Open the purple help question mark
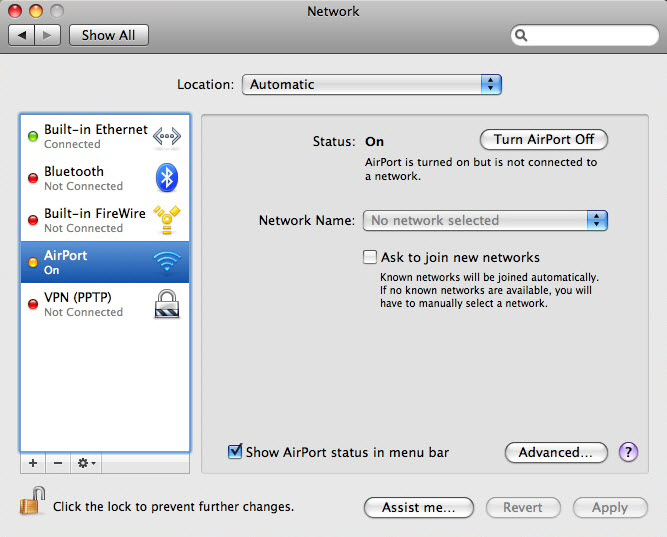The height and width of the screenshot is (537, 667). tap(628, 452)
